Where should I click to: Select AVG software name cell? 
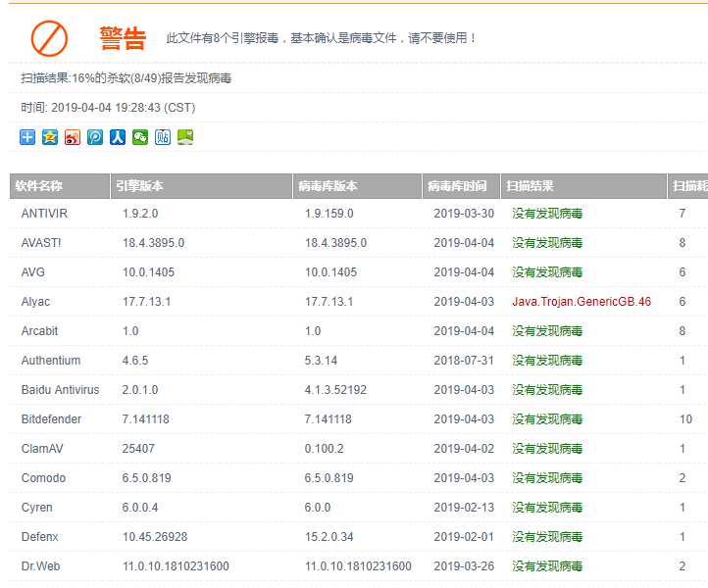point(33,272)
